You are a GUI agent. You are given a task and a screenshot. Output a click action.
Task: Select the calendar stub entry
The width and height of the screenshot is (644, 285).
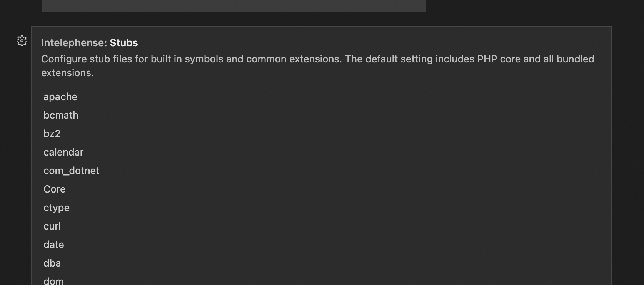pos(63,152)
